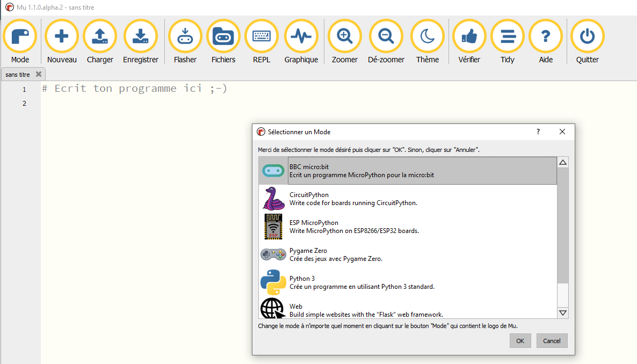Flash code using the Flasher button
This screenshot has width=637, height=364.
185,41
